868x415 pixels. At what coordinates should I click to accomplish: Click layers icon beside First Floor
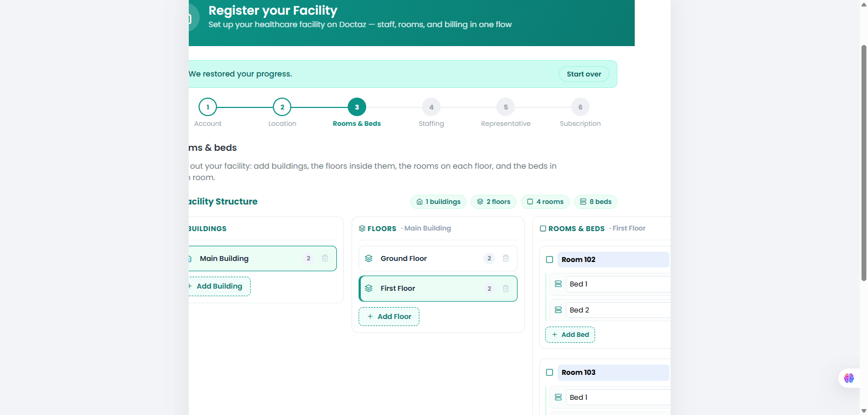(369, 289)
